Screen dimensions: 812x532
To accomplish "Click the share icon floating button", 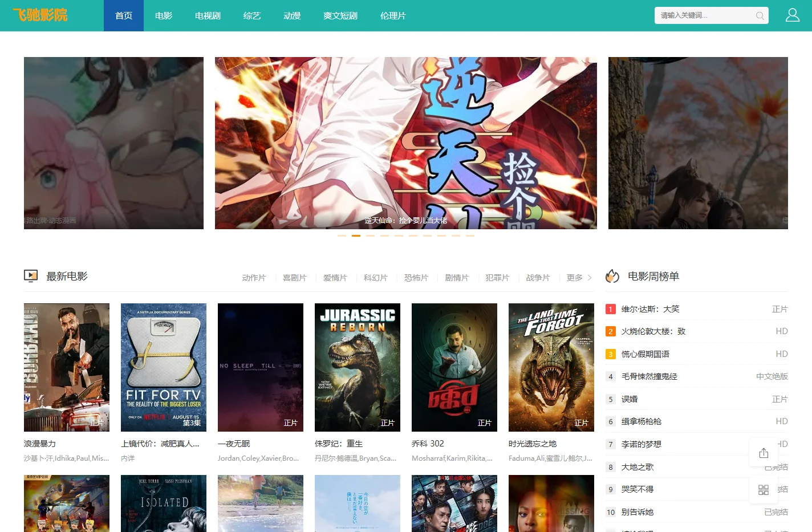I will click(x=764, y=453).
